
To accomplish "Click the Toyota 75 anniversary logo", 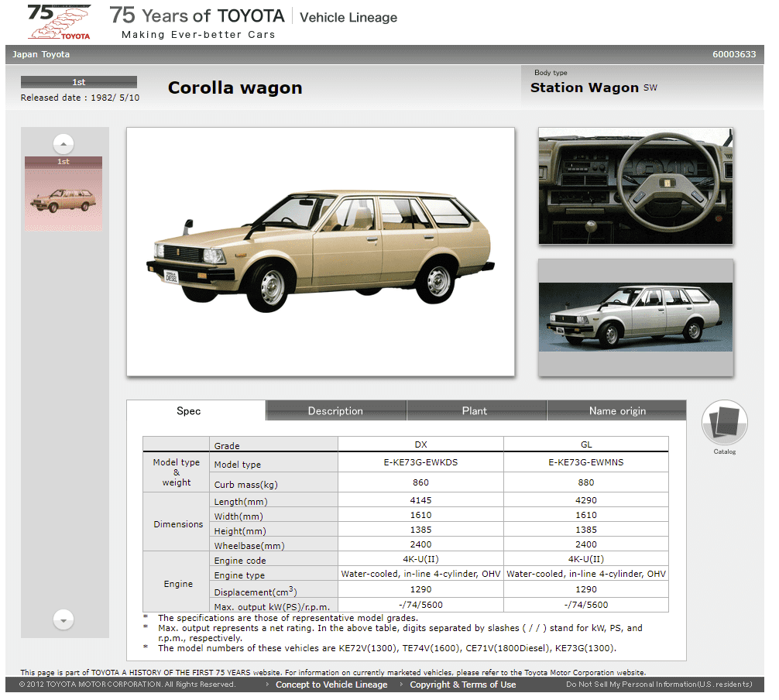I will (59, 22).
